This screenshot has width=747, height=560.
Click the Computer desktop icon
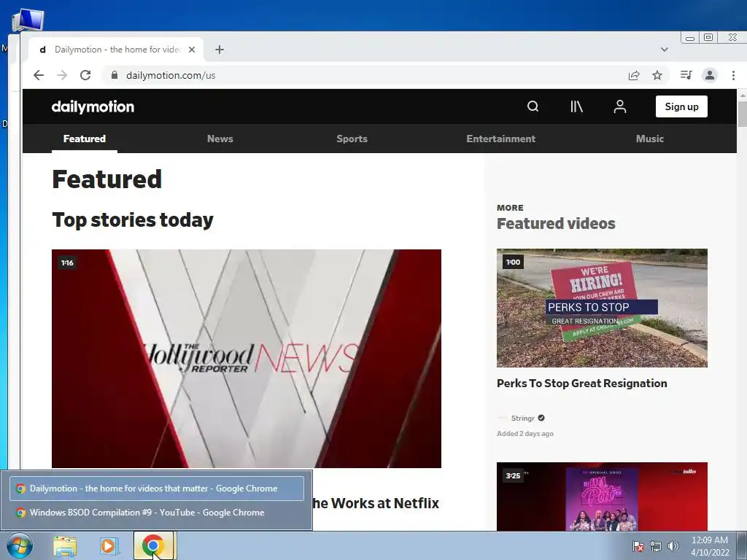coord(28,20)
